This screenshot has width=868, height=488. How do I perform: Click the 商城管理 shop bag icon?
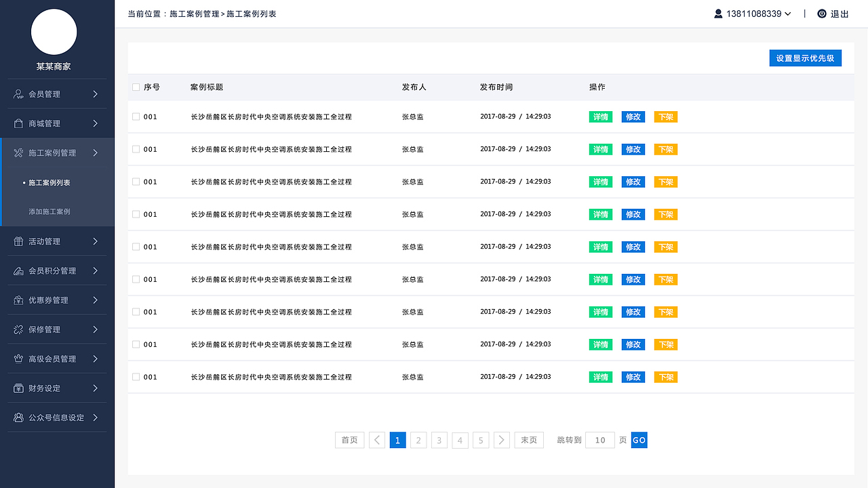(18, 123)
